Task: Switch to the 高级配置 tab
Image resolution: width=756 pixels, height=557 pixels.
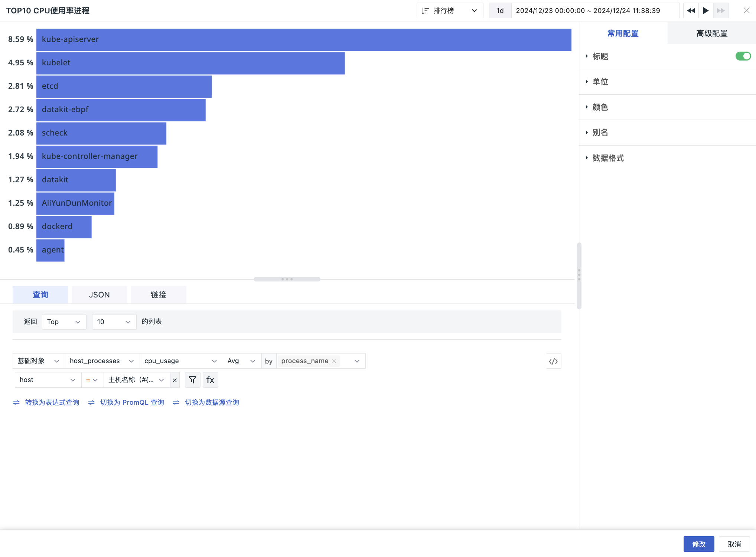Action: click(x=712, y=33)
